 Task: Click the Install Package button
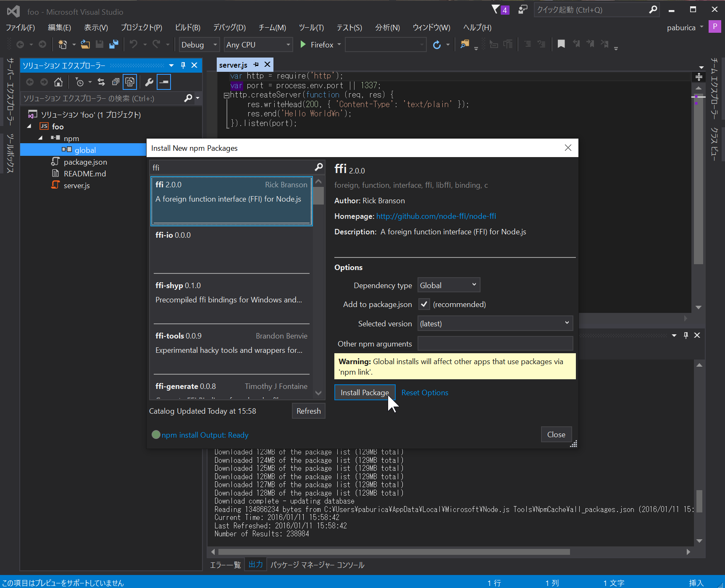click(x=365, y=393)
